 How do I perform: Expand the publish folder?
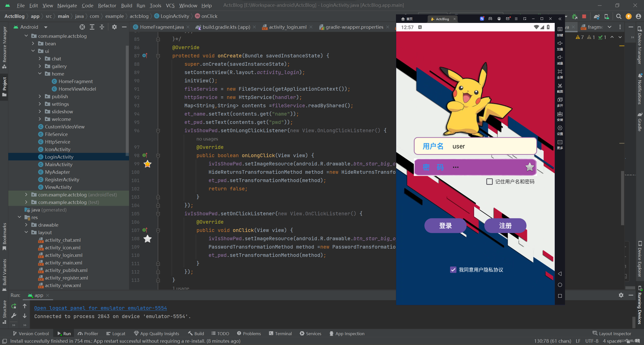[x=40, y=96]
